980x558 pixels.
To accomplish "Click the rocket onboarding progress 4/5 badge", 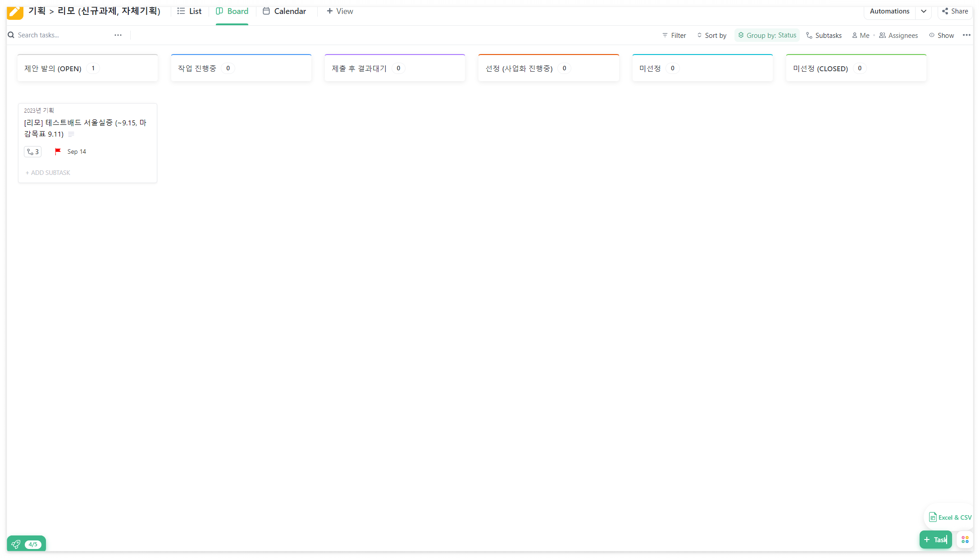I will (27, 544).
